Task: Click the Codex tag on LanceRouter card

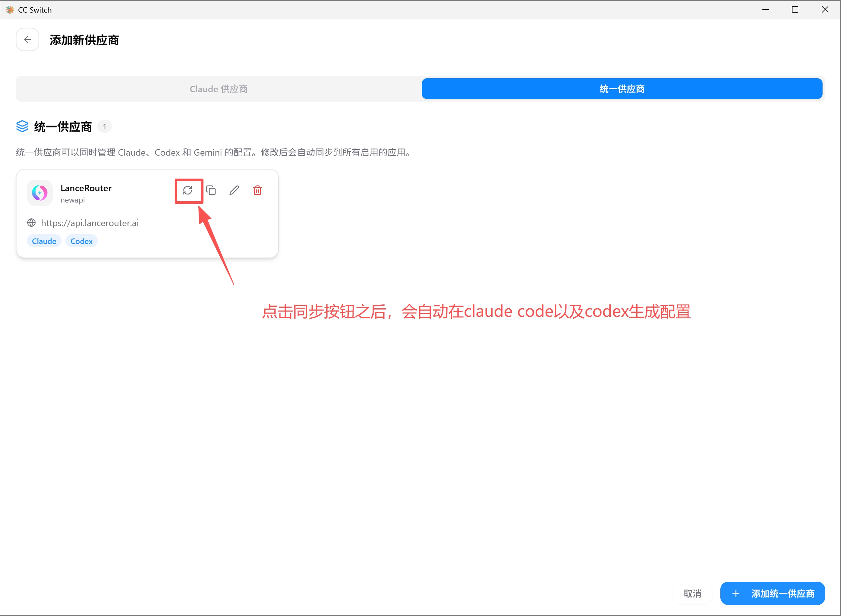Action: (x=81, y=241)
